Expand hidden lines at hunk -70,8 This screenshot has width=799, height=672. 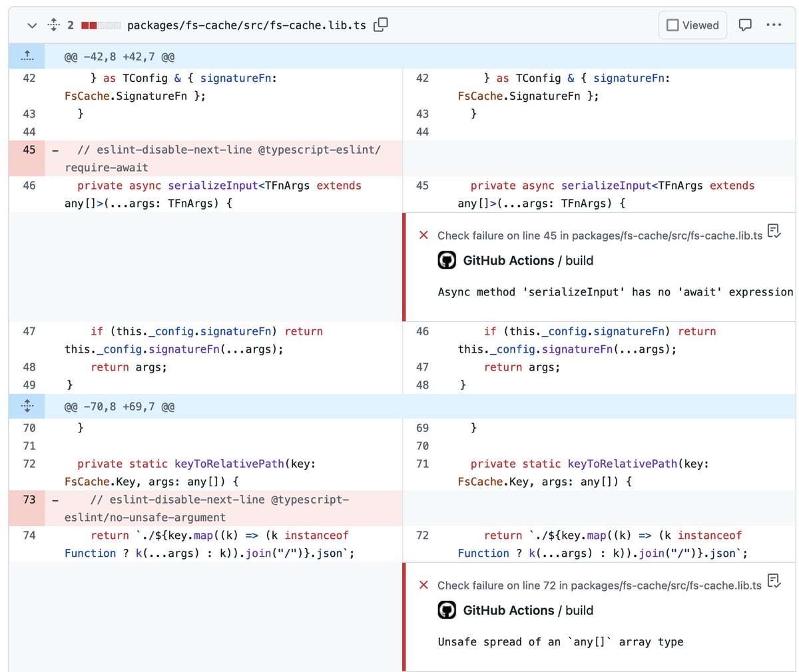(x=27, y=406)
